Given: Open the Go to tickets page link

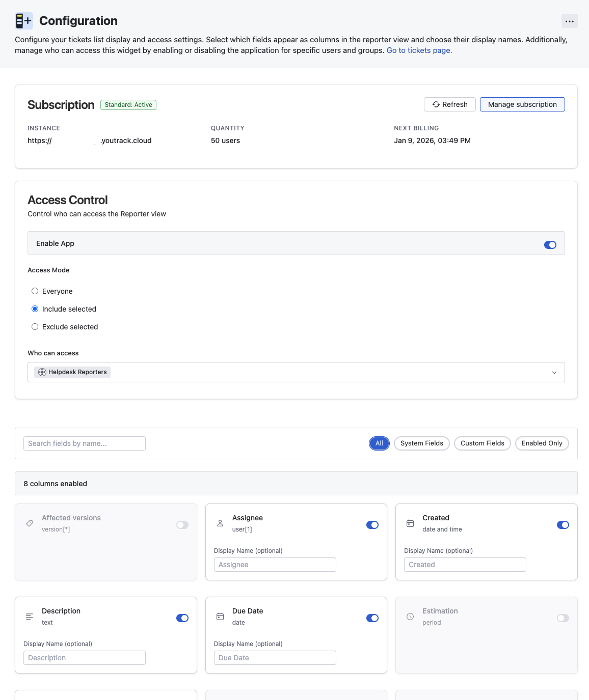Looking at the screenshot, I should pyautogui.click(x=419, y=50).
